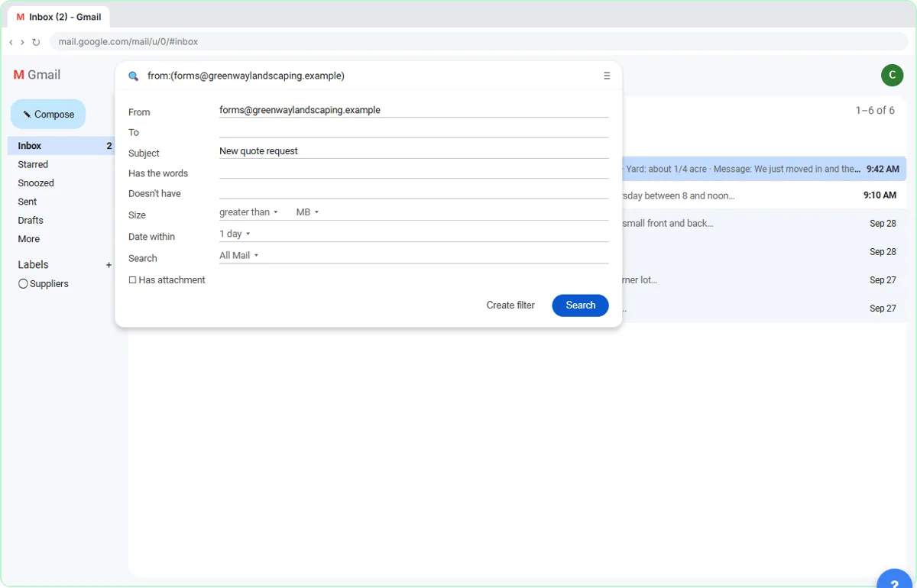
Task: Add a new label with plus icon
Action: [109, 265]
